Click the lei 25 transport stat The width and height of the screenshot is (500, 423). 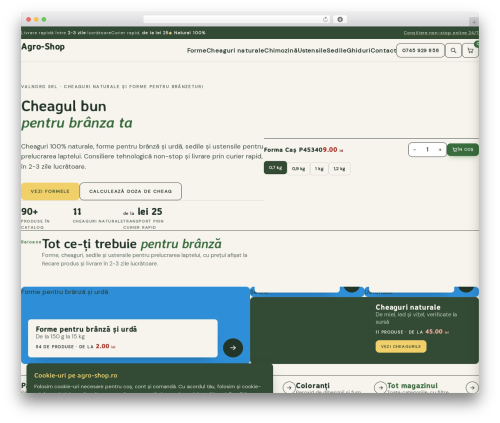tap(143, 218)
